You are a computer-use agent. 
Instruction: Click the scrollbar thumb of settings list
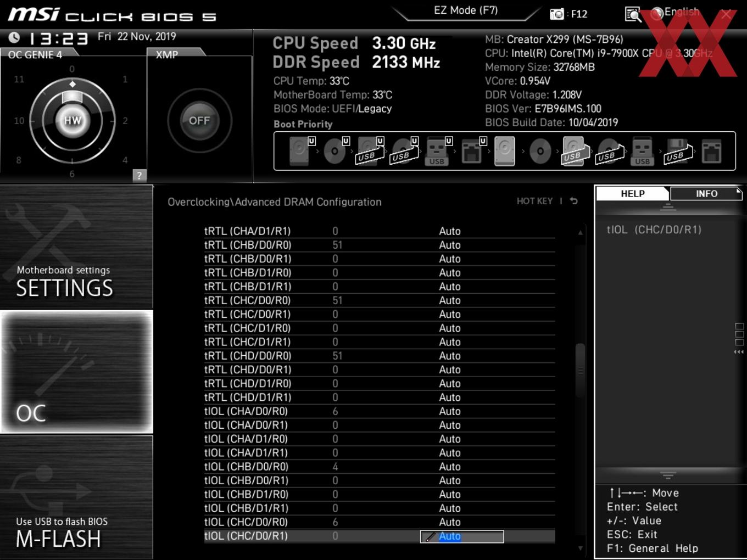point(580,371)
